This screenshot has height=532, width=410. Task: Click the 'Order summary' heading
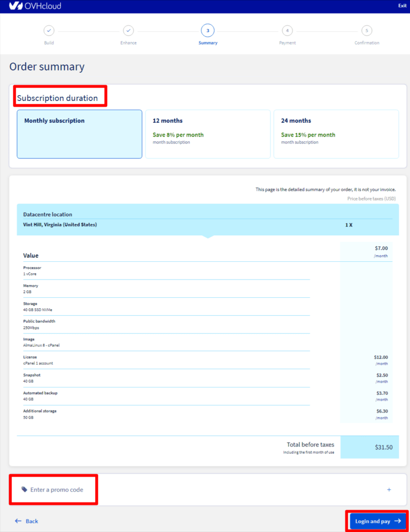click(x=47, y=67)
